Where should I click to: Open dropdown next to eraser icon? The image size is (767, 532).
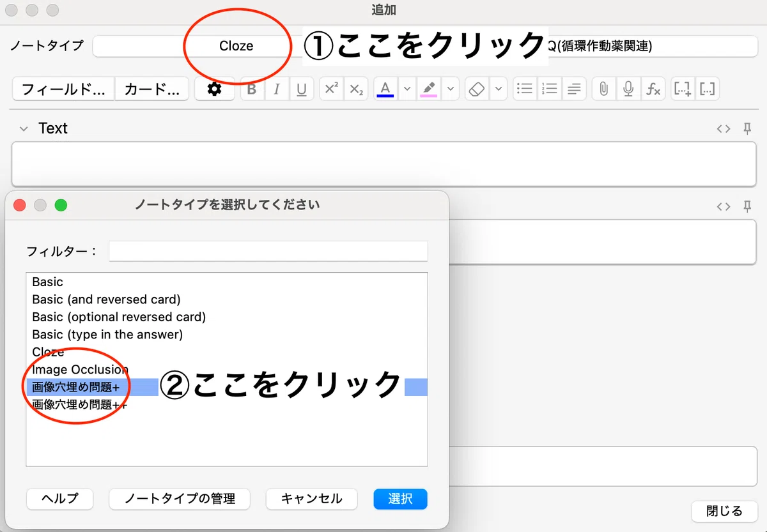coord(499,89)
